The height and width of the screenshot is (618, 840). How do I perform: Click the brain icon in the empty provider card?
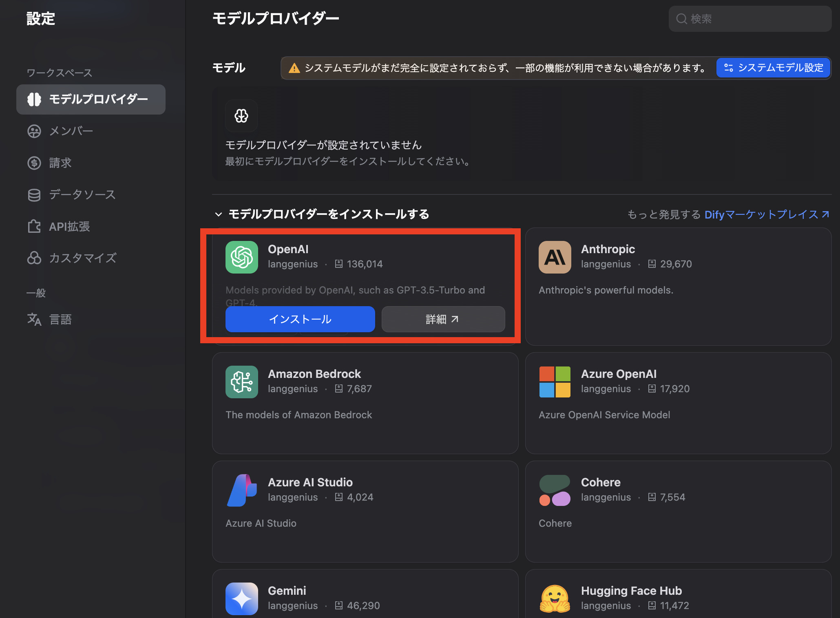coord(241,116)
